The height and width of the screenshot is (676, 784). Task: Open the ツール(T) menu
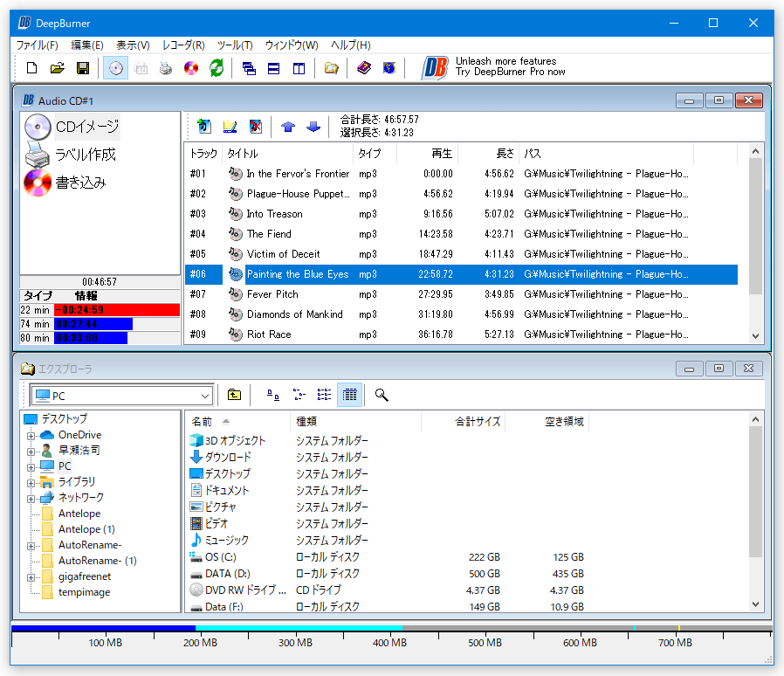(x=235, y=45)
